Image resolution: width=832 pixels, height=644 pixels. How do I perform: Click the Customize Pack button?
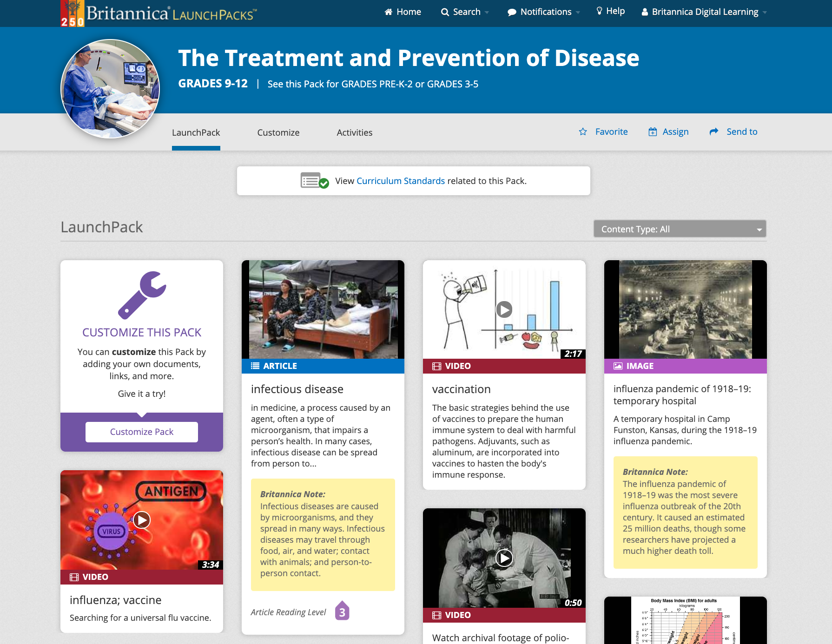coord(142,432)
